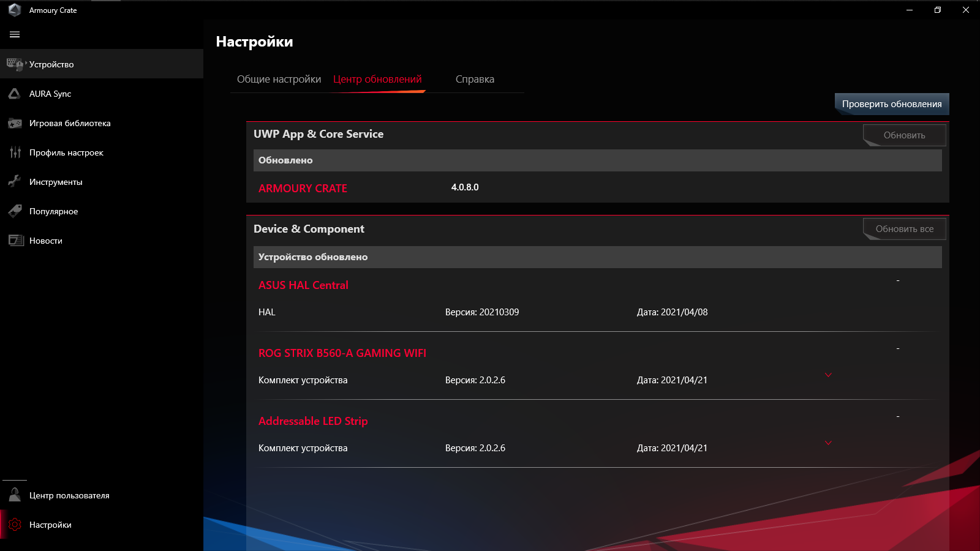
Task: Open Популярное section
Action: click(102, 211)
